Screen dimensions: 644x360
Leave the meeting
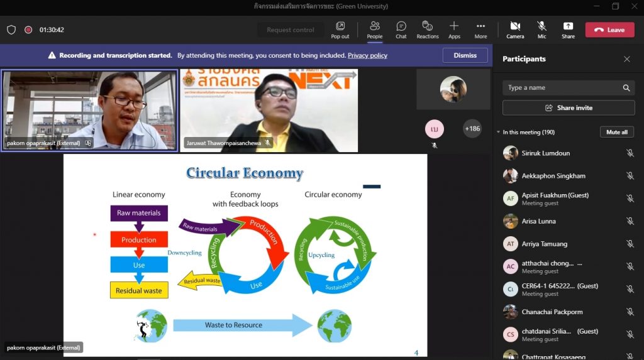pos(609,30)
